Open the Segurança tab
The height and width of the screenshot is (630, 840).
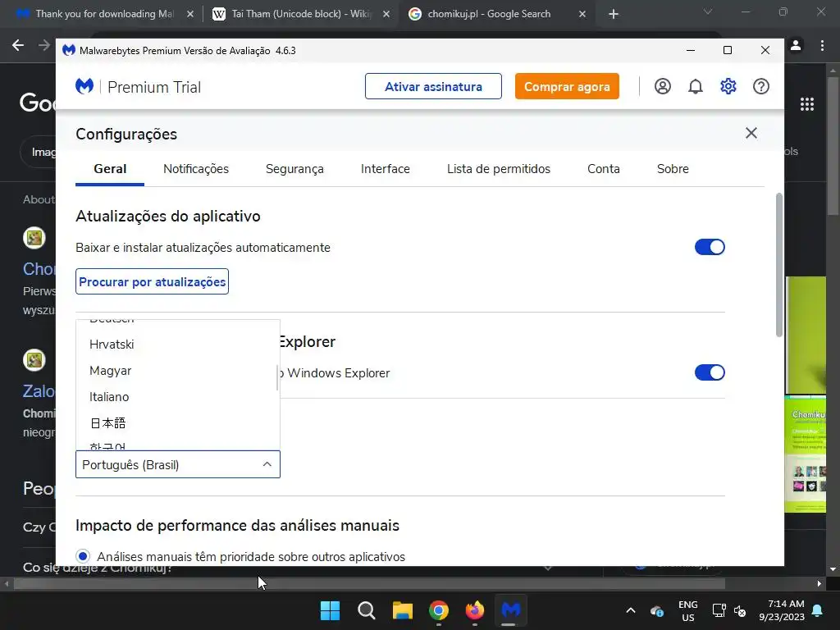(294, 169)
